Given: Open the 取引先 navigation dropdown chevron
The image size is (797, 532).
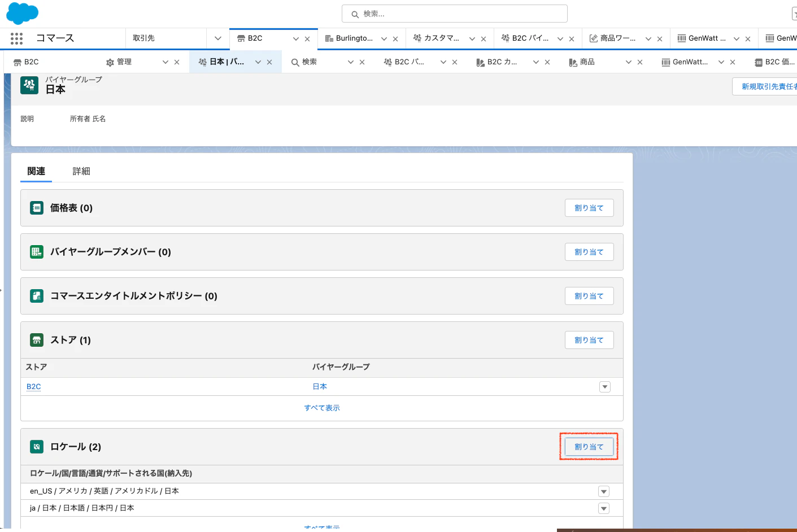Looking at the screenshot, I should point(218,38).
